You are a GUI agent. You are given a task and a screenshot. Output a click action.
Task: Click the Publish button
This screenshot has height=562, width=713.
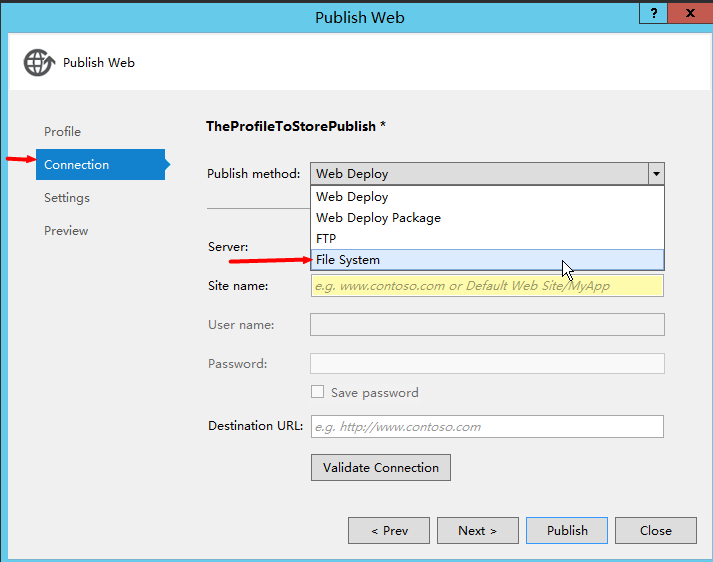point(567,531)
